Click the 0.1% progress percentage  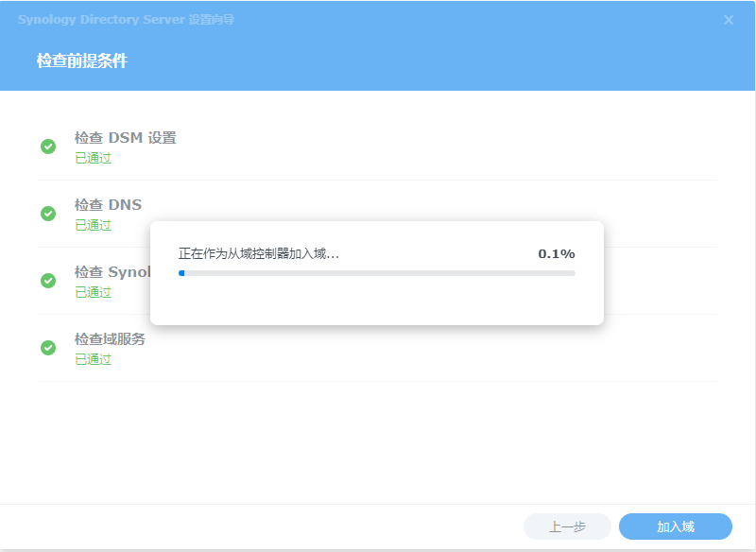(556, 253)
